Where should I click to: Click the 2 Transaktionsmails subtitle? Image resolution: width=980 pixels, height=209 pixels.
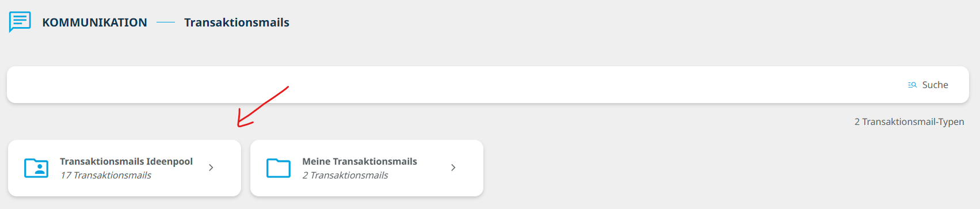coord(345,175)
